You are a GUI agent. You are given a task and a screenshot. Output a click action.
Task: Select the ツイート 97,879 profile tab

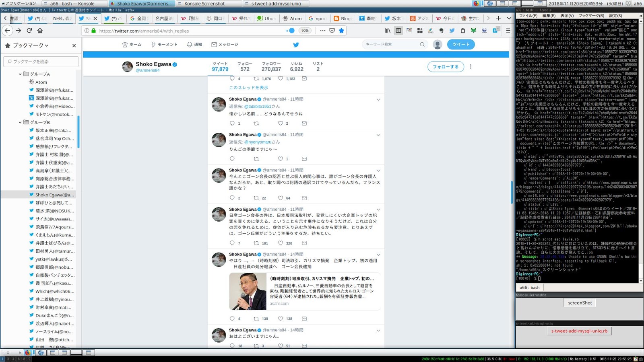pos(220,67)
